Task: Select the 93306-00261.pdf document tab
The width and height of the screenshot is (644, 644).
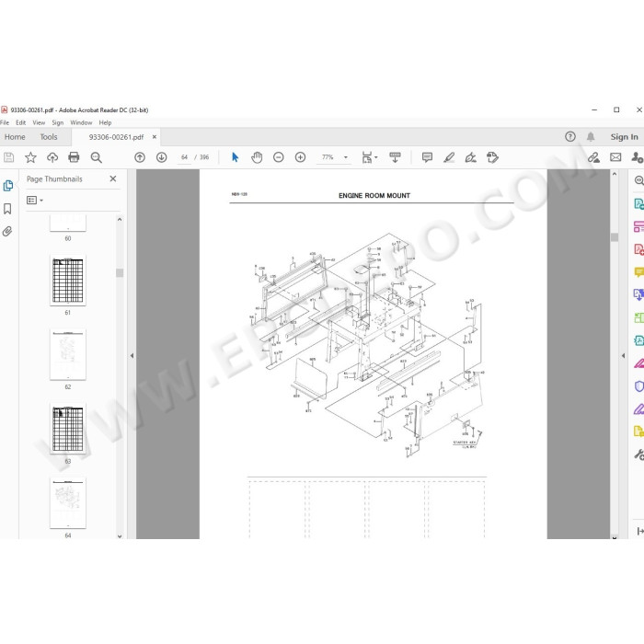Action: (x=116, y=137)
